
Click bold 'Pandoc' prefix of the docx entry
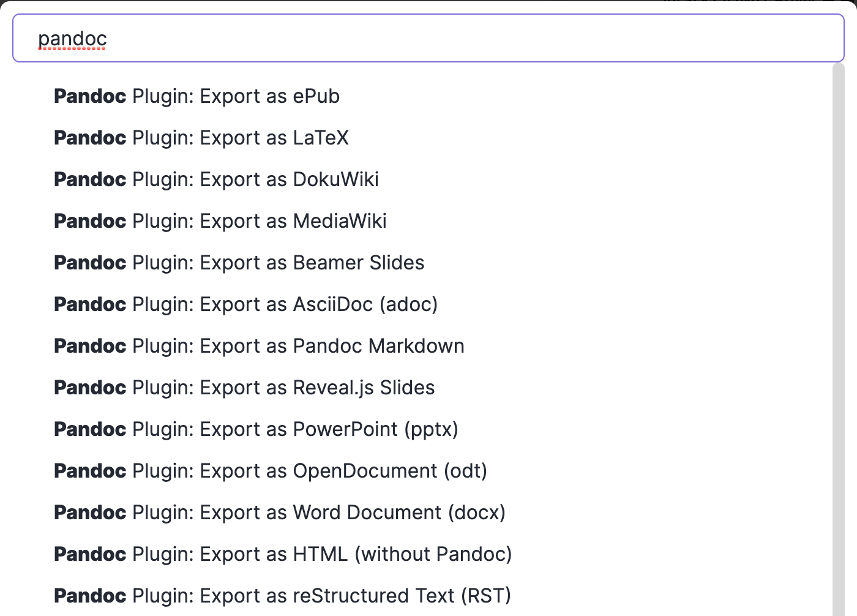(x=90, y=513)
